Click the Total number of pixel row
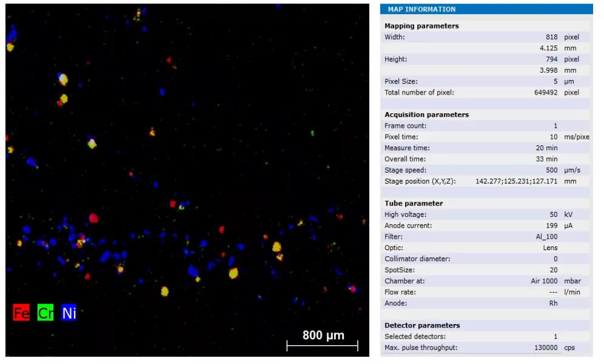This screenshot has height=364, width=604. tap(485, 92)
